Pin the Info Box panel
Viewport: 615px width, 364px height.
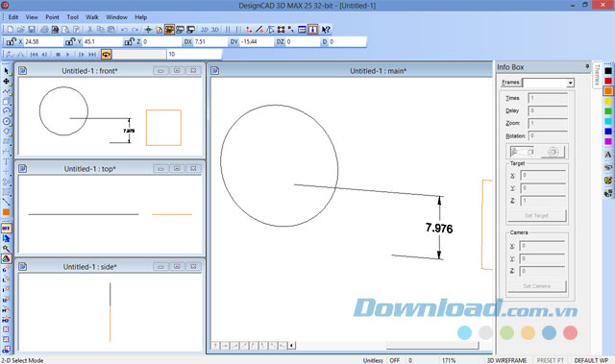pos(587,66)
